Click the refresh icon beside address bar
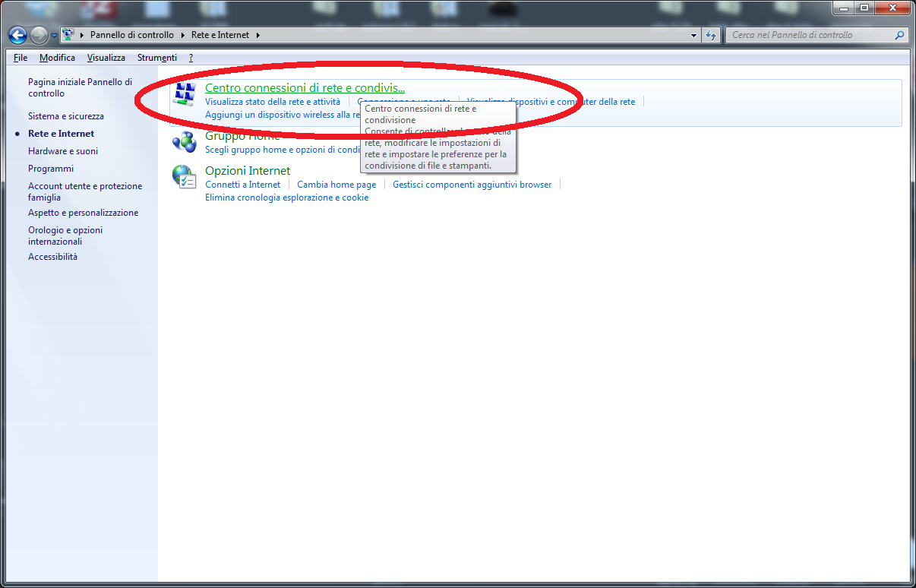The width and height of the screenshot is (916, 588). [712, 35]
